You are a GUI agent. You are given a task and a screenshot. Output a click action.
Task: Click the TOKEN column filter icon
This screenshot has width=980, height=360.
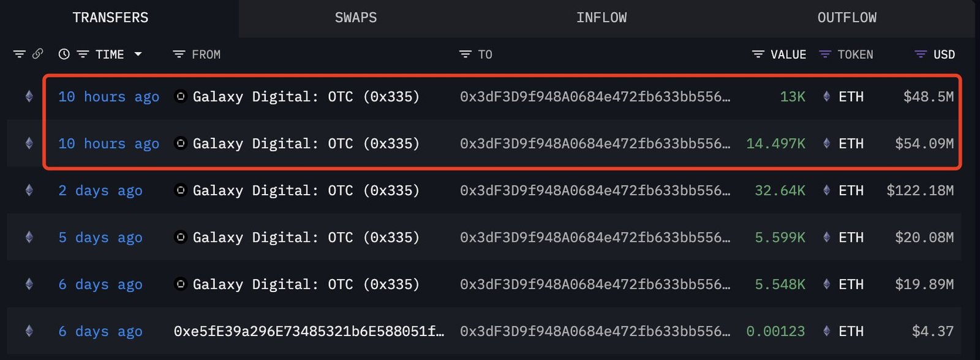click(x=825, y=54)
